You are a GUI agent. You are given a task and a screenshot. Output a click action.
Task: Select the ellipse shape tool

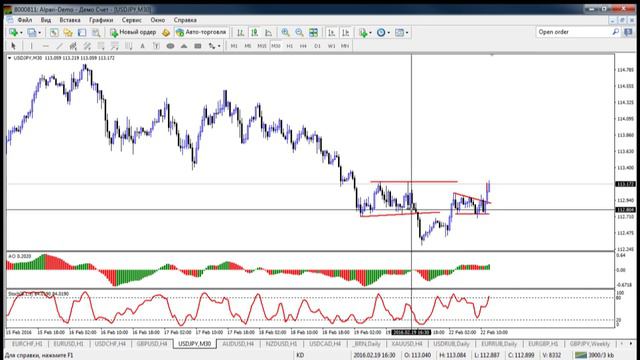click(170, 46)
